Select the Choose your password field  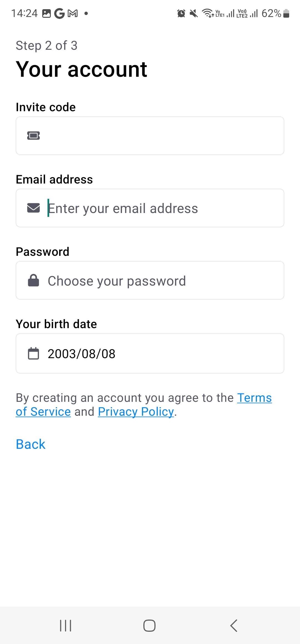click(x=150, y=280)
